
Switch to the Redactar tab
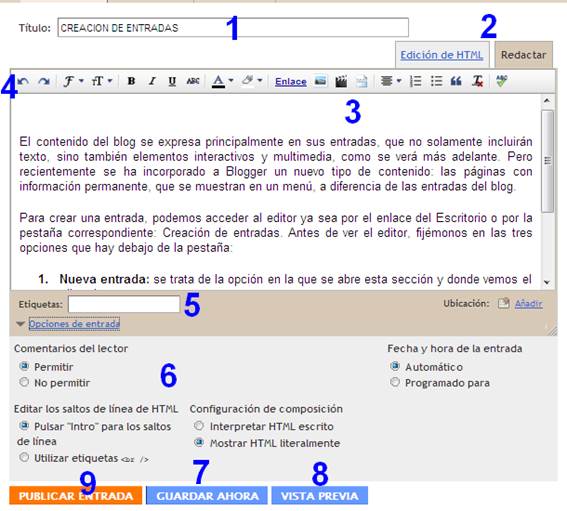523,55
